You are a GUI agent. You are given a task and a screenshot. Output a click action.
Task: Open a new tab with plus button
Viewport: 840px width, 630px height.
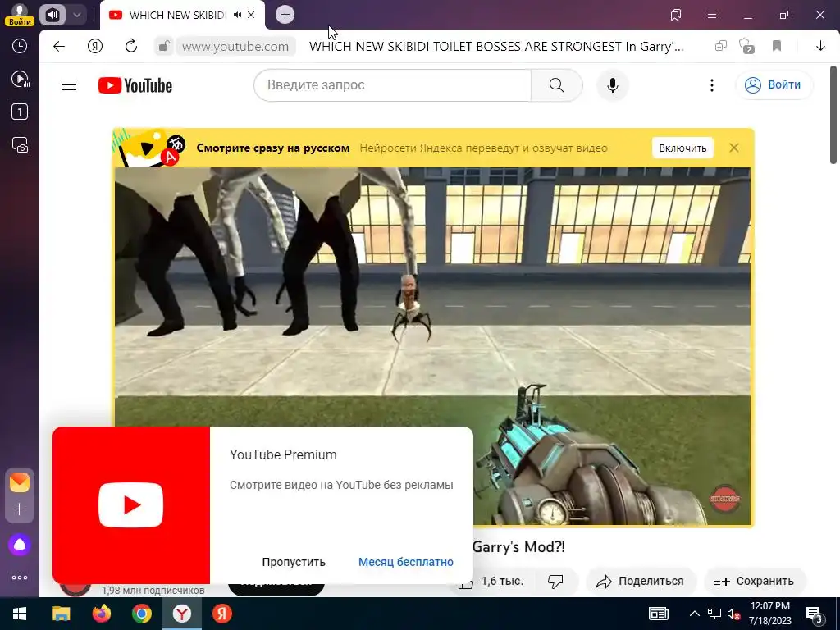pos(285,15)
